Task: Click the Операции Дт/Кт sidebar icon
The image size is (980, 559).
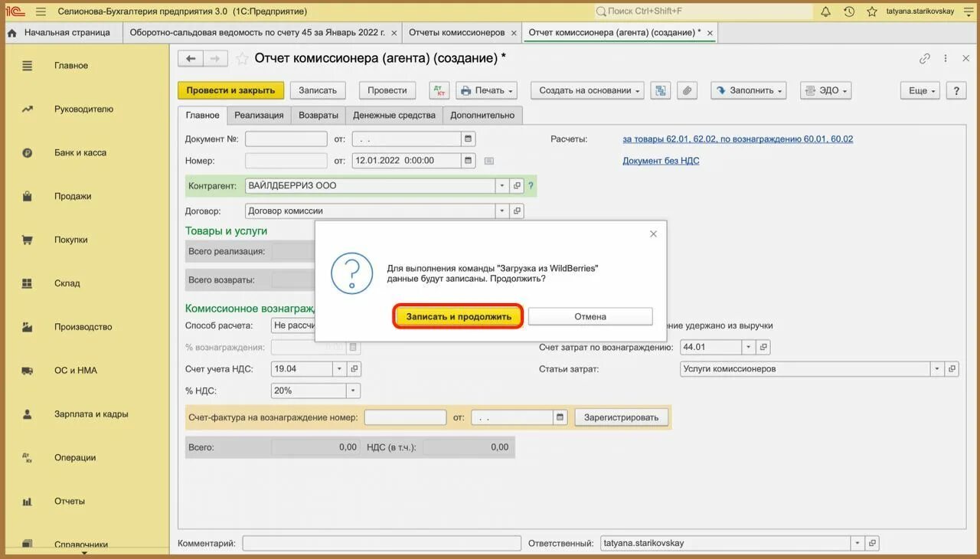Action: pyautogui.click(x=28, y=458)
